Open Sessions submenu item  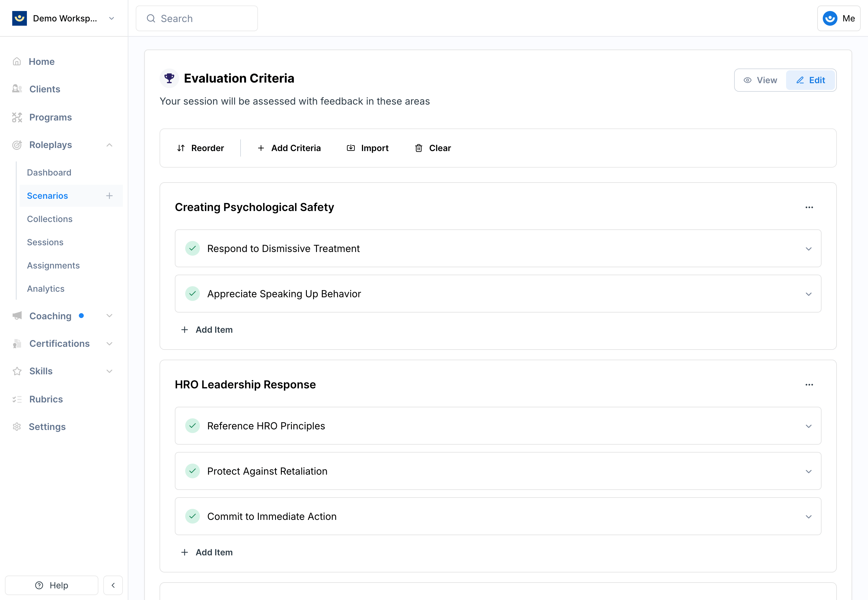(45, 242)
